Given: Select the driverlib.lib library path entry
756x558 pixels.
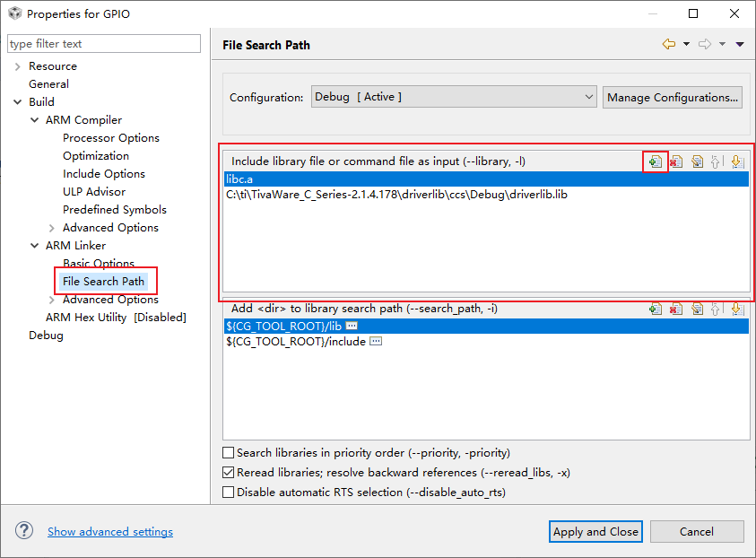Looking at the screenshot, I should (x=486, y=195).
